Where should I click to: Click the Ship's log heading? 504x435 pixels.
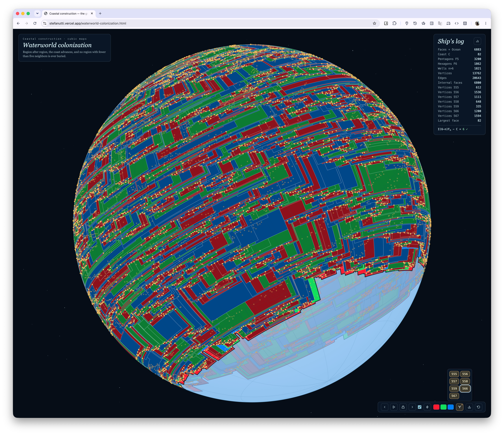tap(451, 41)
